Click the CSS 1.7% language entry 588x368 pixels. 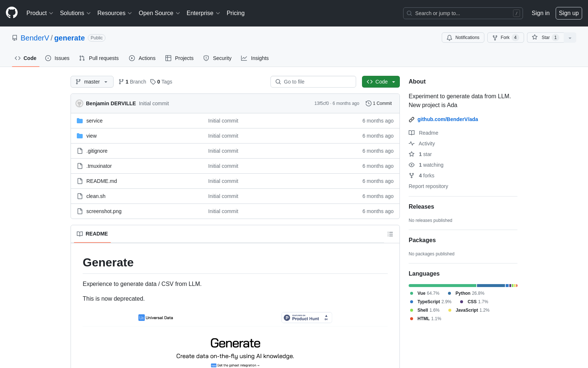tap(474, 302)
